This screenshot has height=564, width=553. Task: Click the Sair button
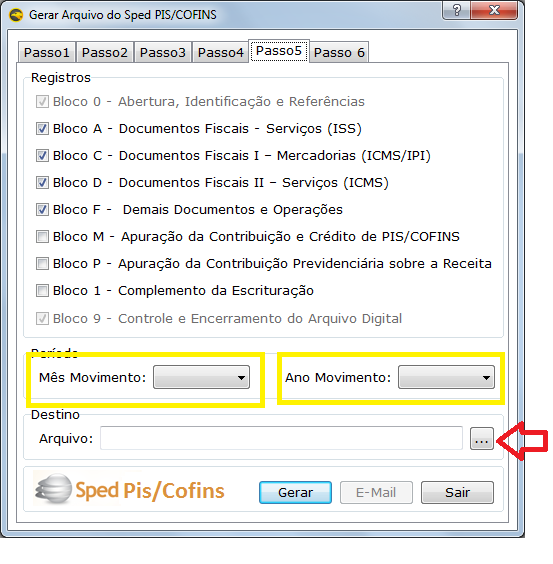pyautogui.click(x=457, y=492)
